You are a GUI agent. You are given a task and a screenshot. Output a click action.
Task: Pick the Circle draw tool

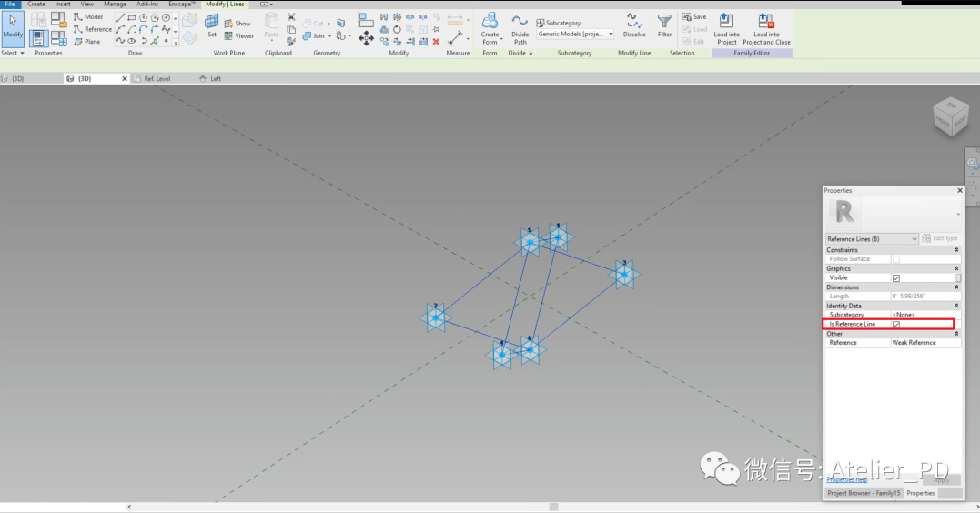tap(166, 17)
